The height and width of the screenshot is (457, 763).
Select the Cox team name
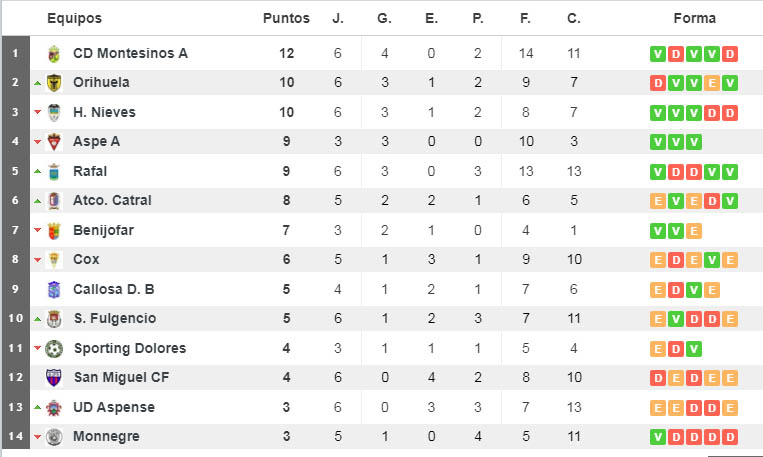tap(86, 259)
